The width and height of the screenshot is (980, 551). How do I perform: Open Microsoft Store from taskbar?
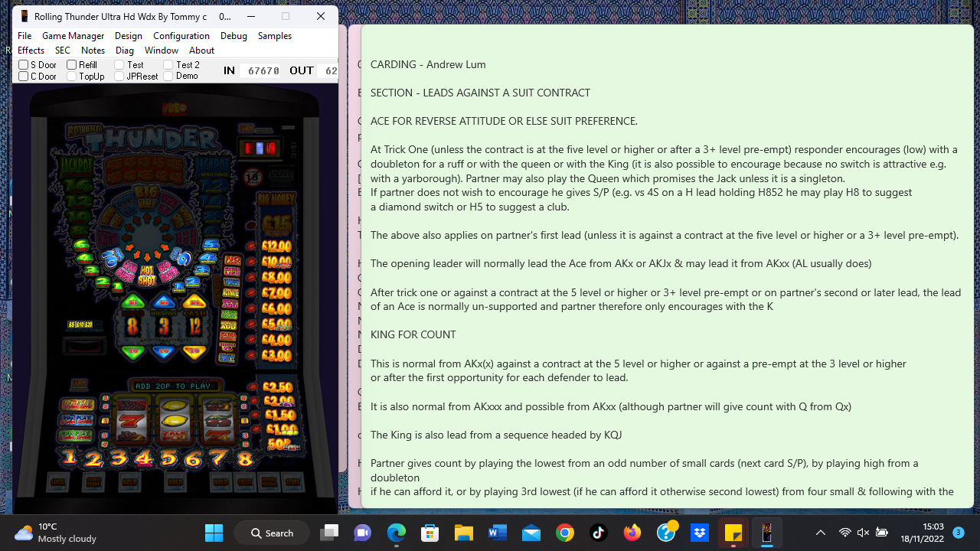[x=430, y=533]
